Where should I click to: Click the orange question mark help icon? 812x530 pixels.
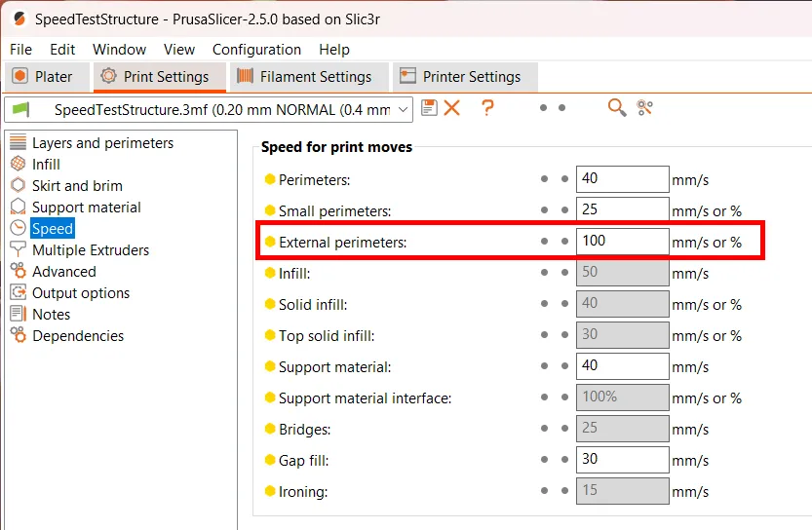tap(487, 108)
